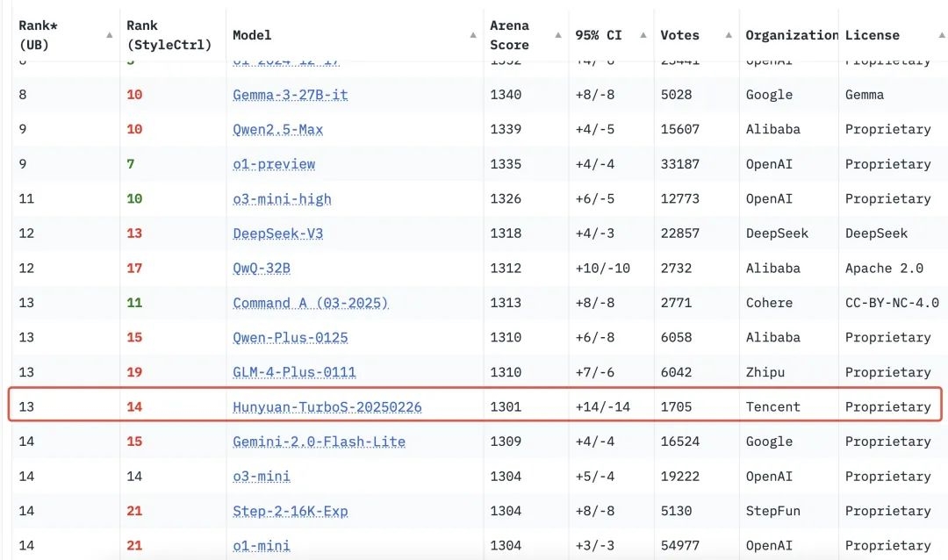Open the Qwen-Plus-0125 model link
Image resolution: width=948 pixels, height=560 pixels.
coord(291,338)
